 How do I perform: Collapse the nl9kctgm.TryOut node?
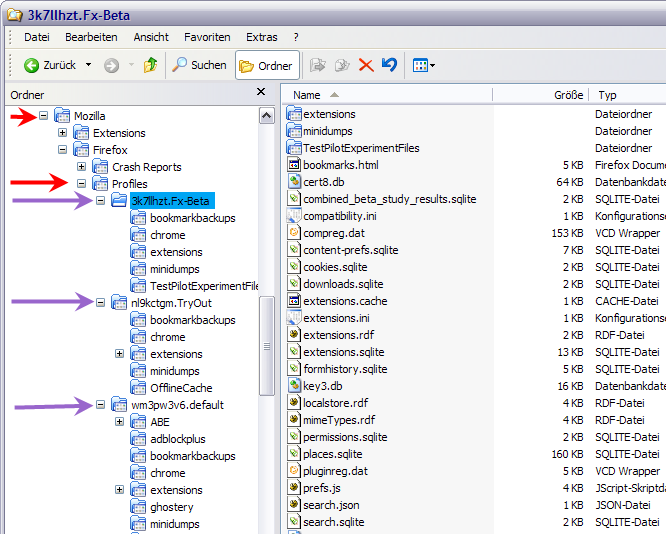click(101, 302)
